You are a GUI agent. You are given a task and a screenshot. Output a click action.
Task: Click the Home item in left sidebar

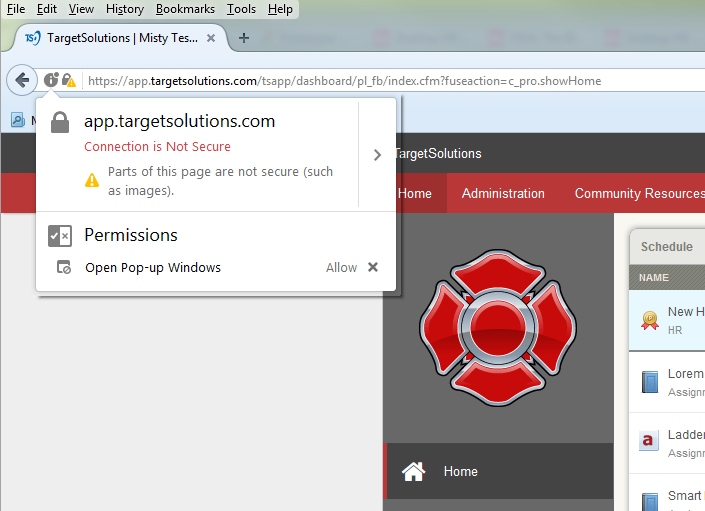(498, 471)
